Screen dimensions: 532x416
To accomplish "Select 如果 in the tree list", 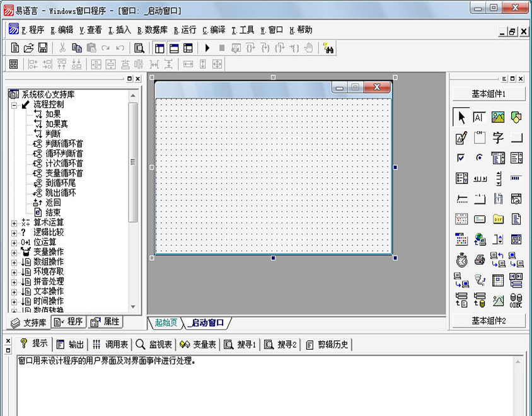I will [53, 114].
